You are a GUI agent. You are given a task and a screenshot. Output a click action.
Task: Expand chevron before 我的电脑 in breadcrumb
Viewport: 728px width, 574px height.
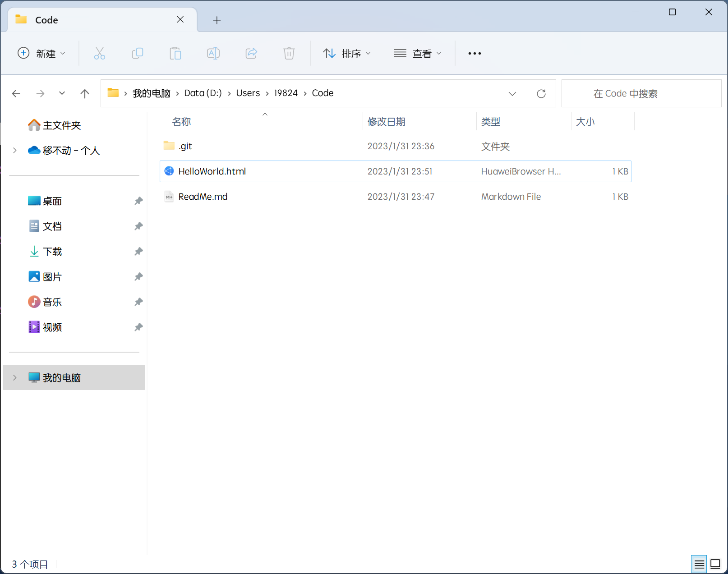click(126, 93)
